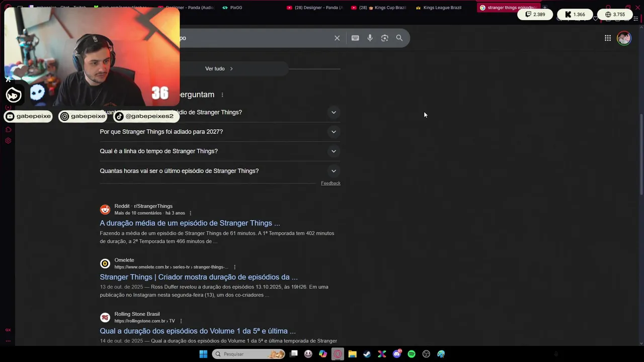Open 'Stranger Things | Criador mostra duração' link
This screenshot has height=362, width=644.
tap(199, 277)
